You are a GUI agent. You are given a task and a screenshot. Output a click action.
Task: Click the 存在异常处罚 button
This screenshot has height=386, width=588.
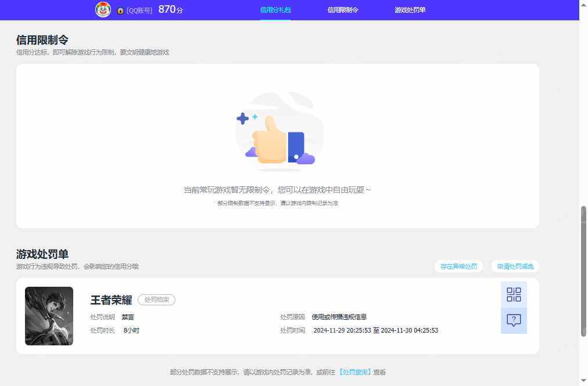[x=458, y=266]
